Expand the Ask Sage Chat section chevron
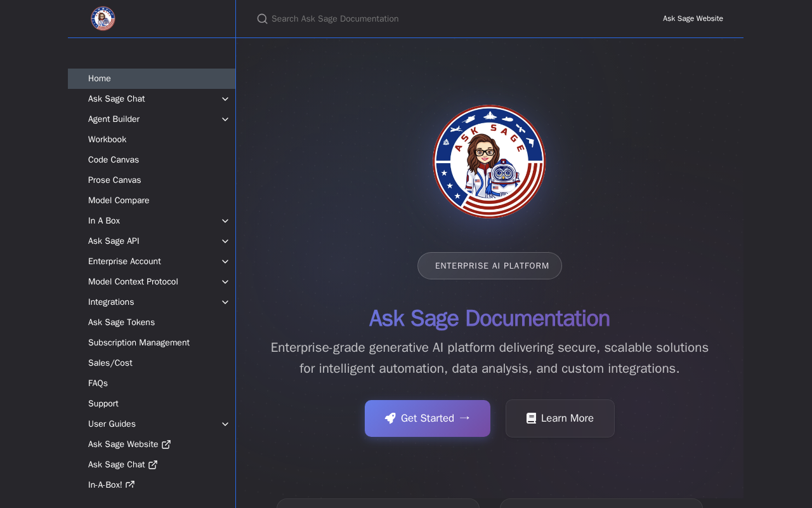812x508 pixels. pyautogui.click(x=225, y=99)
